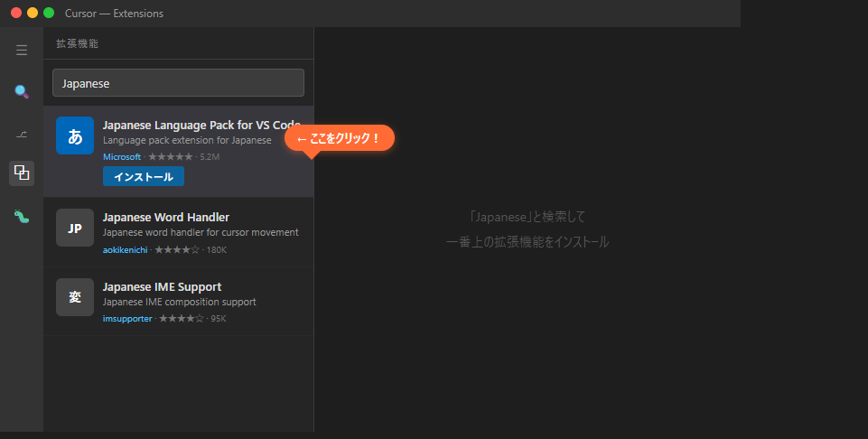The width and height of the screenshot is (868, 439).
Task: Open the aokikenichi publisher link
Action: point(126,249)
